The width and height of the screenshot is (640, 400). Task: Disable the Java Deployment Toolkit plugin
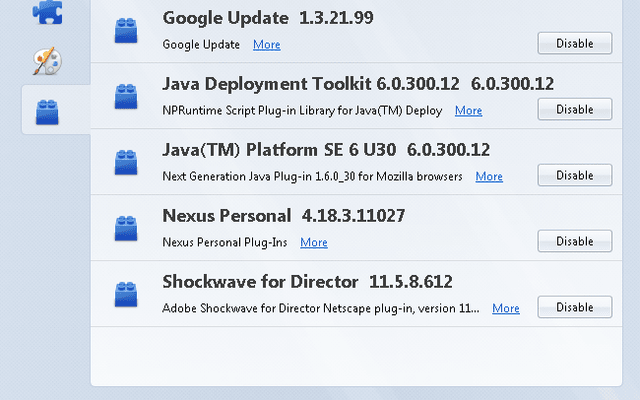(x=575, y=109)
